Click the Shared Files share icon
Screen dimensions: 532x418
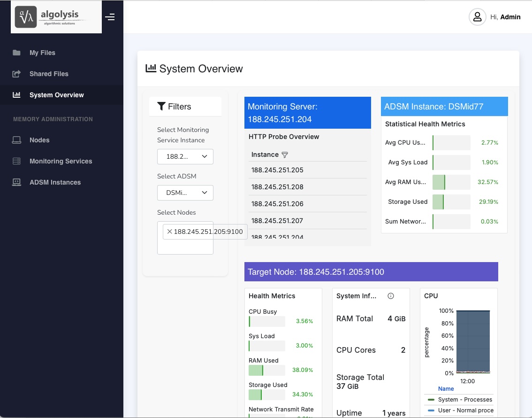pyautogui.click(x=17, y=74)
